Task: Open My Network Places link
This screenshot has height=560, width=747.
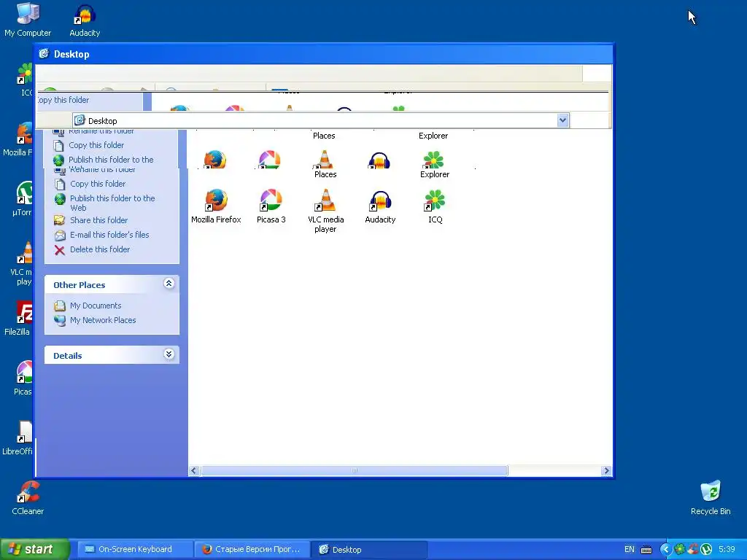Action: click(x=102, y=321)
